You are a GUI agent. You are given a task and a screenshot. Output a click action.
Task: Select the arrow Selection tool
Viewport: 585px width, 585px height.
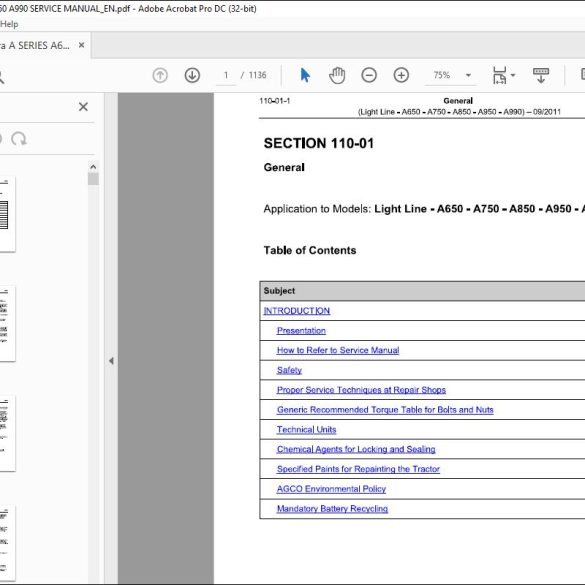click(305, 75)
